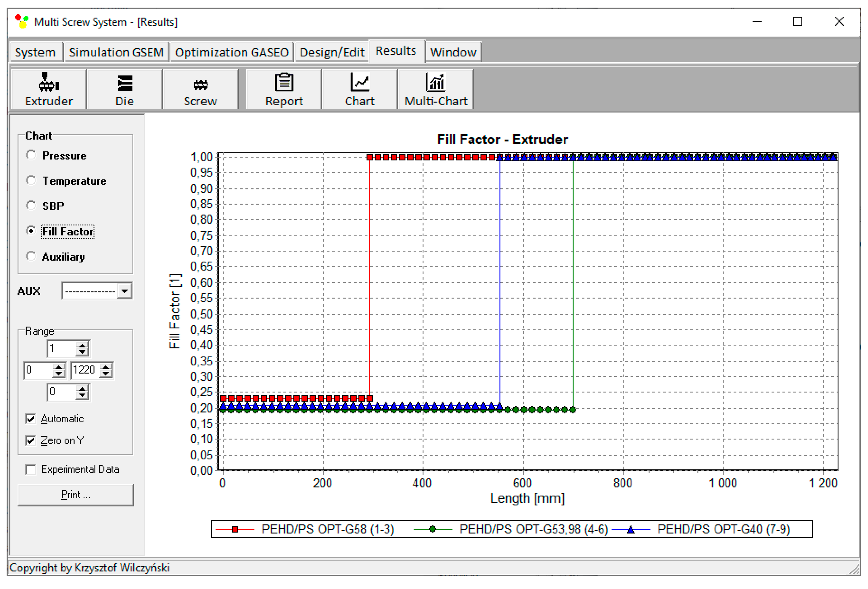This screenshot has height=589, width=868.
Task: Enable Experimental Data
Action: coord(31,469)
